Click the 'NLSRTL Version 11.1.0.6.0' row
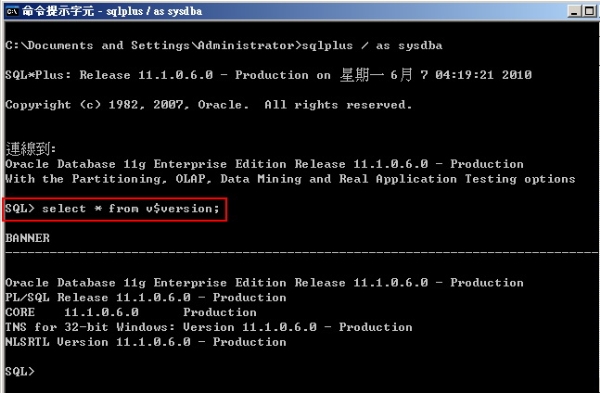600x393 pixels. (146, 342)
